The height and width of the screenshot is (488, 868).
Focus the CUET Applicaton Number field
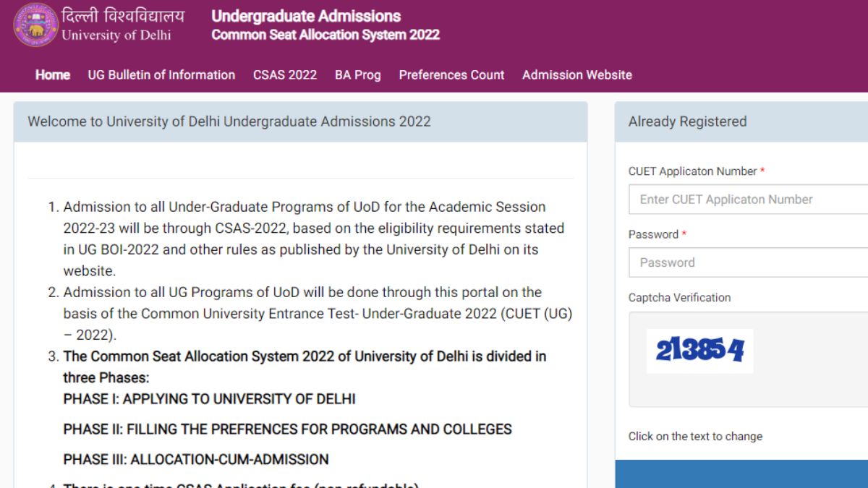[x=749, y=200]
